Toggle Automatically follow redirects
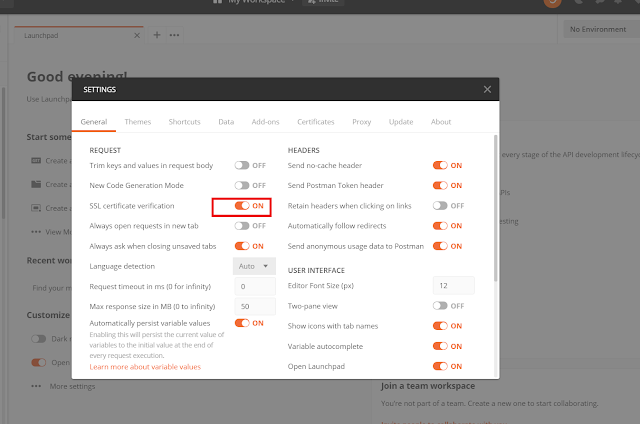 tap(440, 226)
